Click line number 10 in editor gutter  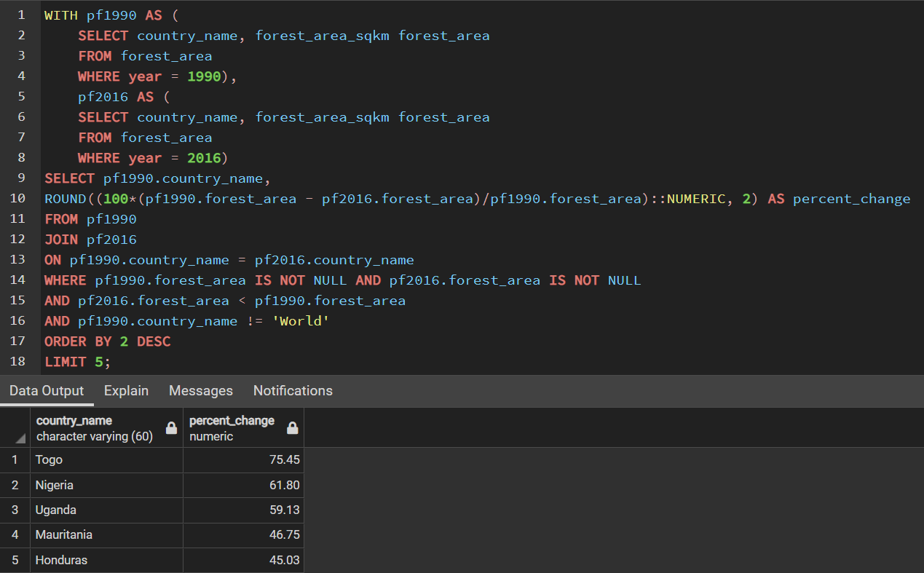coord(18,199)
